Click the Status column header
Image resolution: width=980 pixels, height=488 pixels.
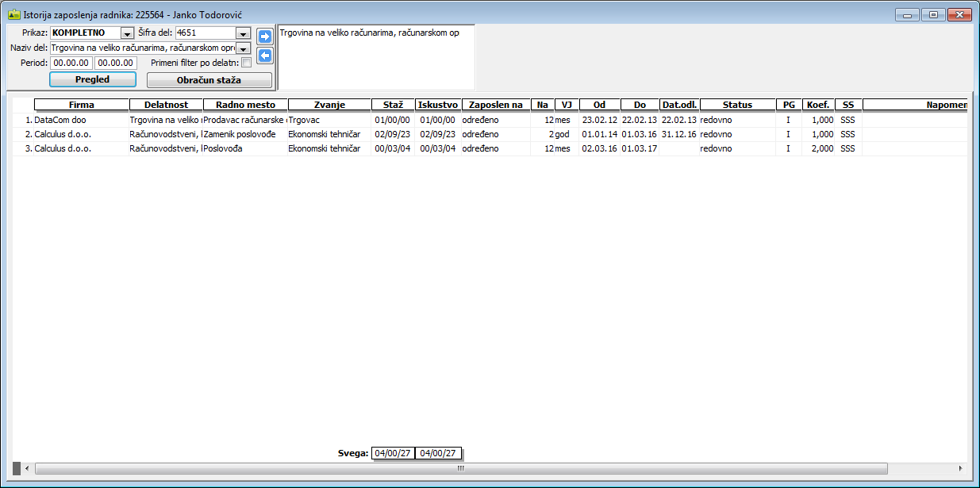point(737,105)
